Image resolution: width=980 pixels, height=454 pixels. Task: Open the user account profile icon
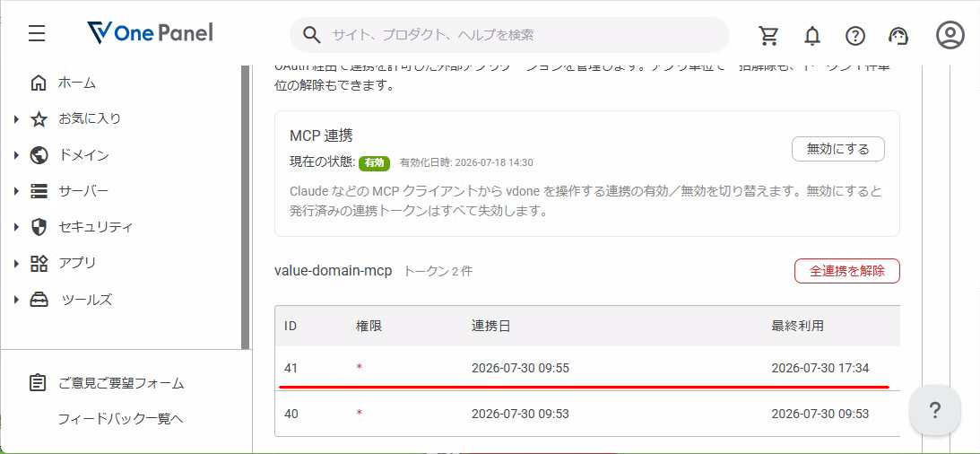[x=950, y=35]
